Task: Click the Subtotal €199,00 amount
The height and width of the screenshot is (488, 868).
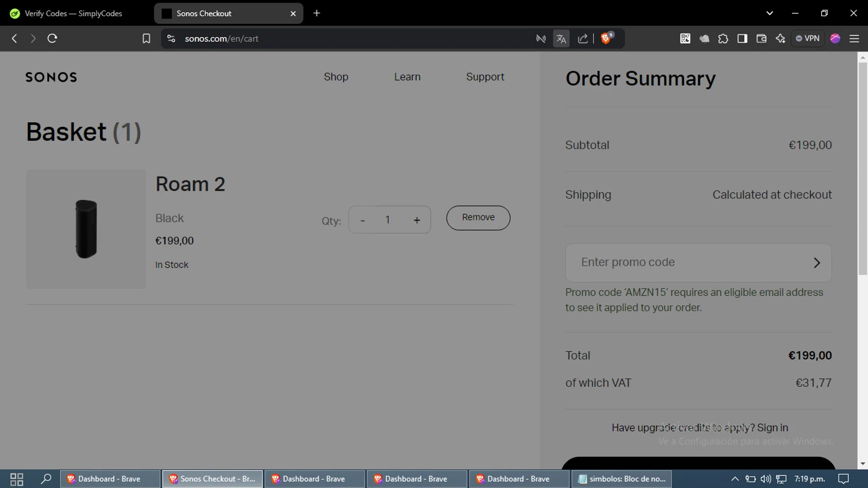Action: (x=810, y=145)
